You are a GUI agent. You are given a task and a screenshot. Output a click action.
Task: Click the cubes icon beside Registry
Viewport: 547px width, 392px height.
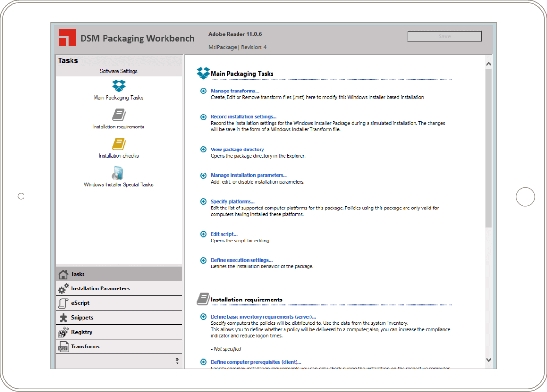click(x=63, y=332)
